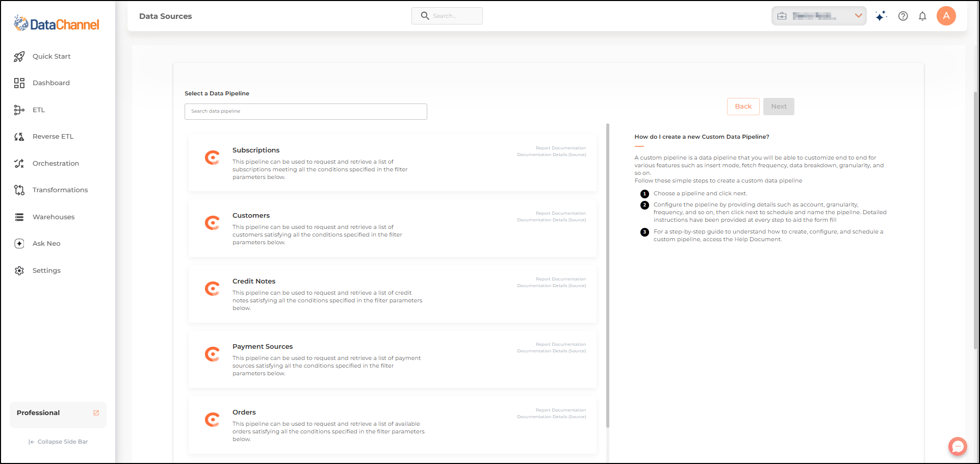Click the Warehouses stack icon
The height and width of the screenshot is (464, 980).
(x=19, y=217)
